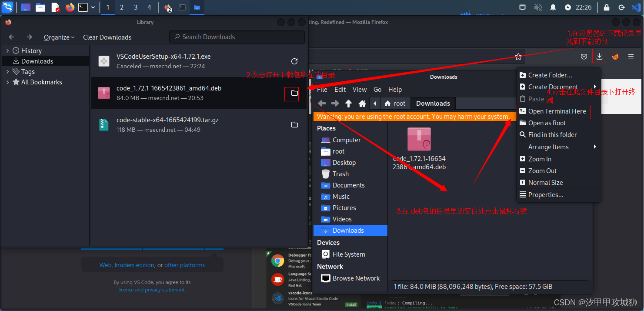Click the Pocket save icon

click(x=584, y=56)
